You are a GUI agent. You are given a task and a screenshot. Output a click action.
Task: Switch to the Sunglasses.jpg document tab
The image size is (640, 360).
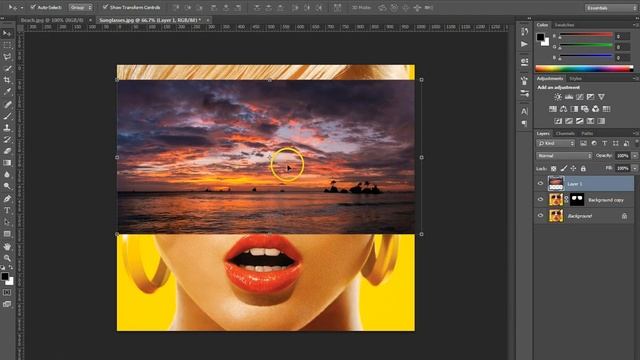(150, 20)
